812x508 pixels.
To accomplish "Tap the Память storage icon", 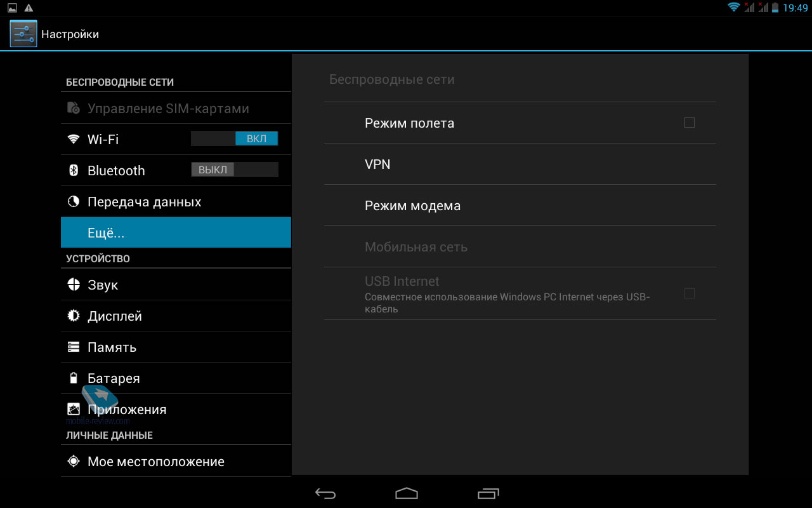I will (x=74, y=347).
